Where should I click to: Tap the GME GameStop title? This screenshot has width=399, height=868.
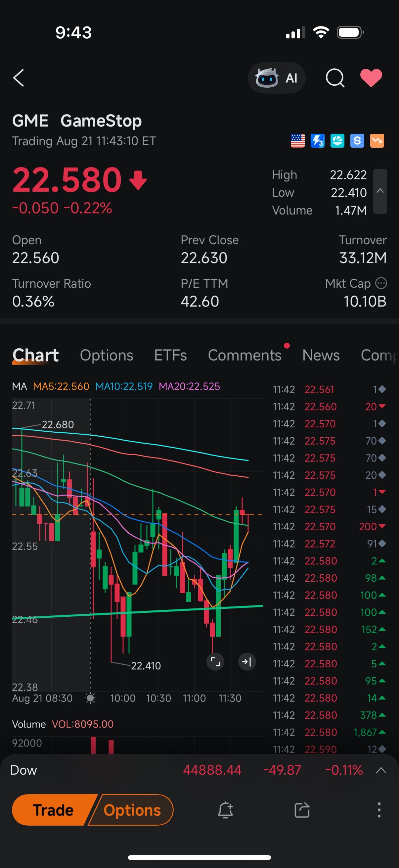tap(77, 121)
